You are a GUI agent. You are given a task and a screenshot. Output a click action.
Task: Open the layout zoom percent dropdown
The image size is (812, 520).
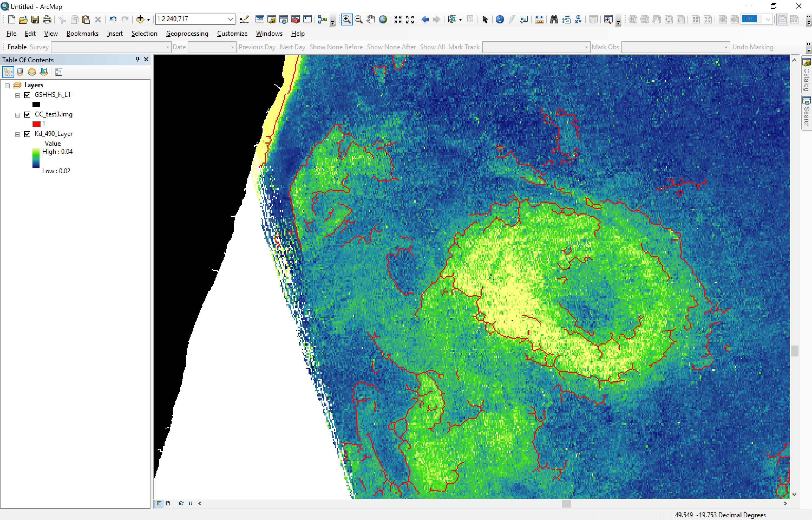(x=768, y=19)
